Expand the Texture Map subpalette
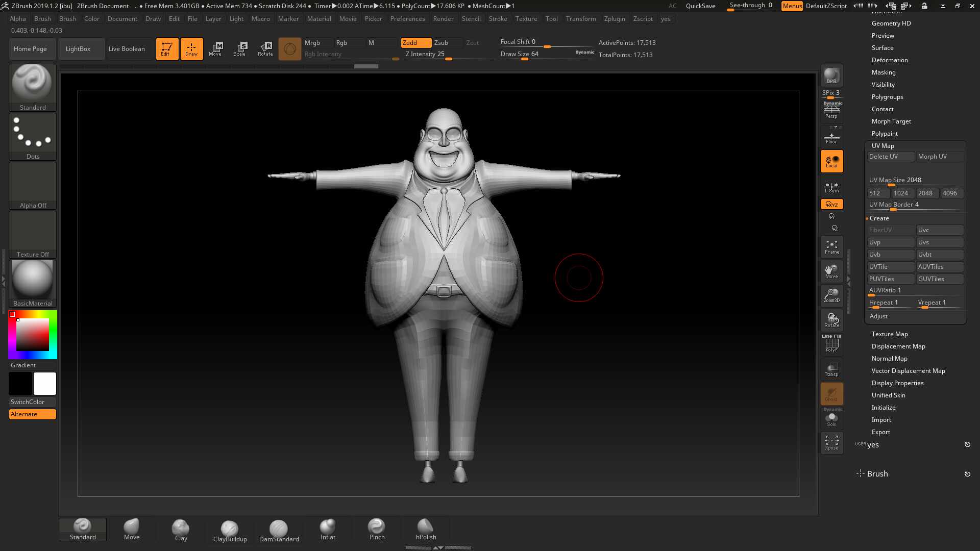This screenshot has width=980, height=551. 890,334
